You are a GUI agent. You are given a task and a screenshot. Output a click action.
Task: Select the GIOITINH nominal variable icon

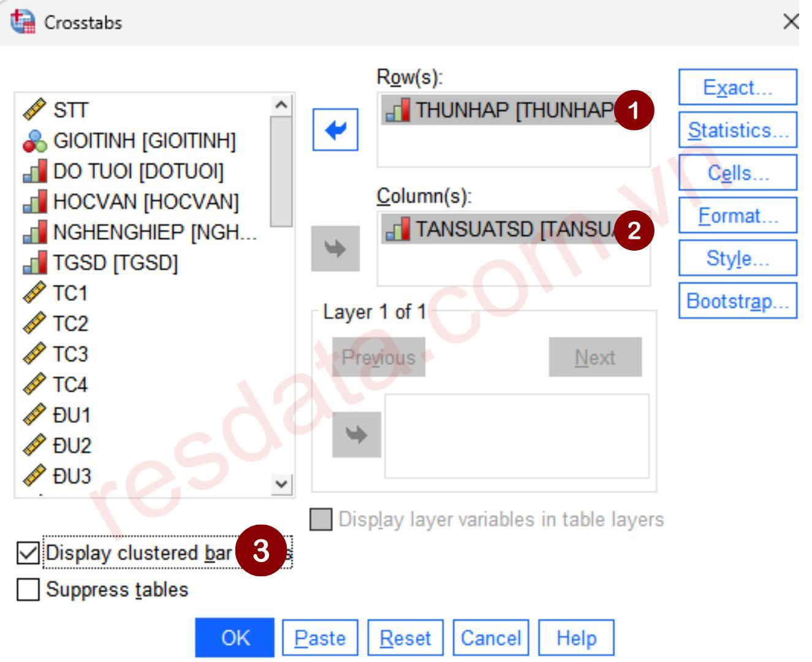click(x=34, y=141)
